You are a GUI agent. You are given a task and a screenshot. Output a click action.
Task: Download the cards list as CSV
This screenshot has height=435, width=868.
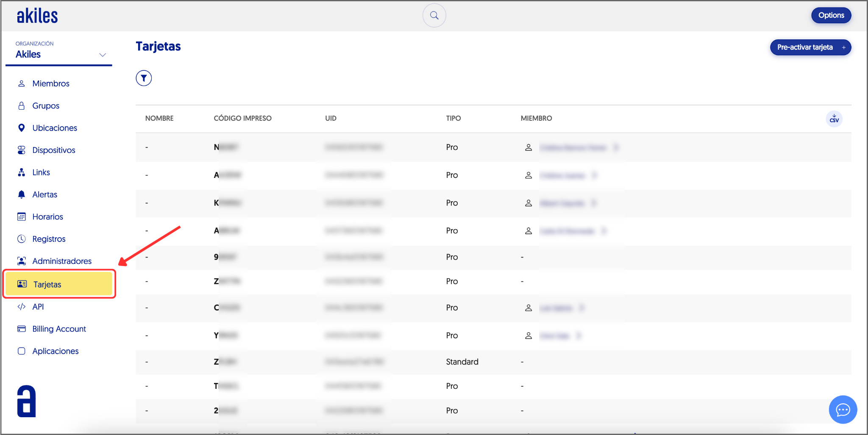[834, 119]
